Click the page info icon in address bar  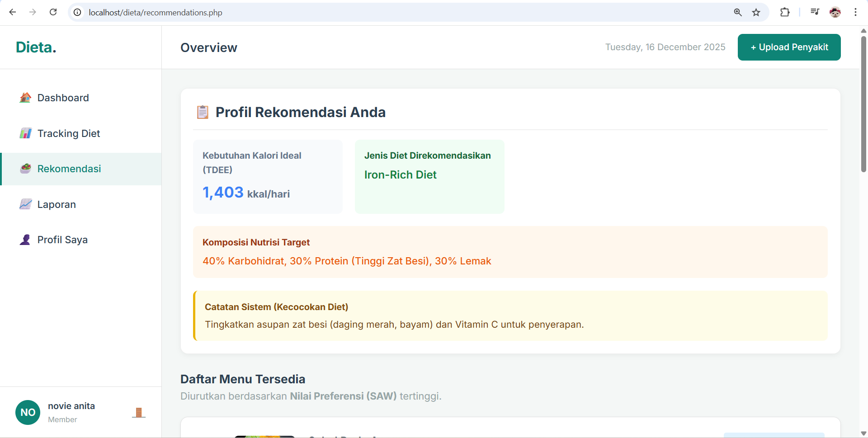(77, 12)
